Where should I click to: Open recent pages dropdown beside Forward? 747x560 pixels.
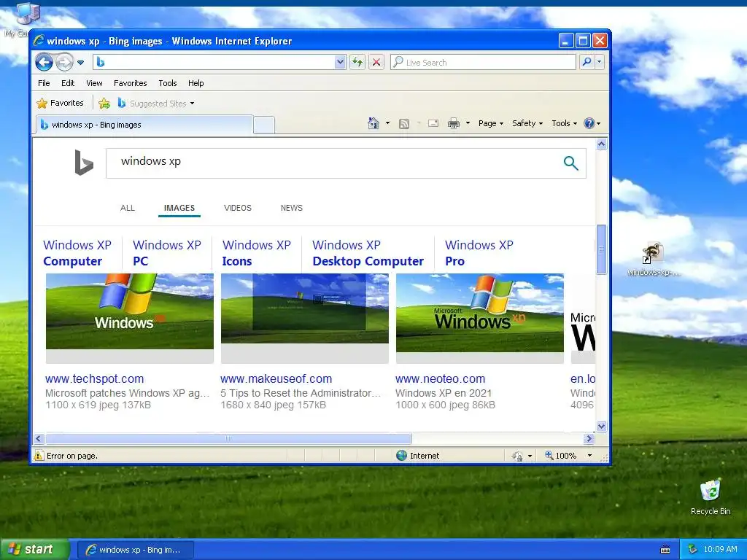click(x=80, y=63)
